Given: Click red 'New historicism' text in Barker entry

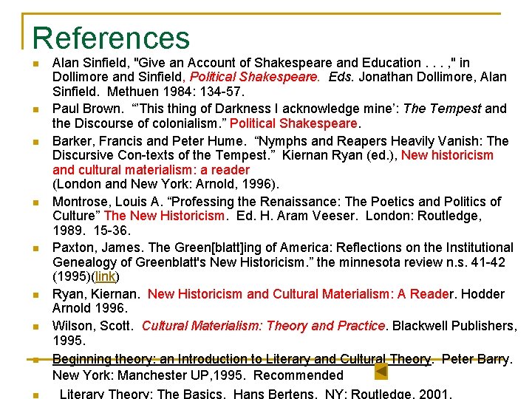Looking at the screenshot, I should [447, 155].
